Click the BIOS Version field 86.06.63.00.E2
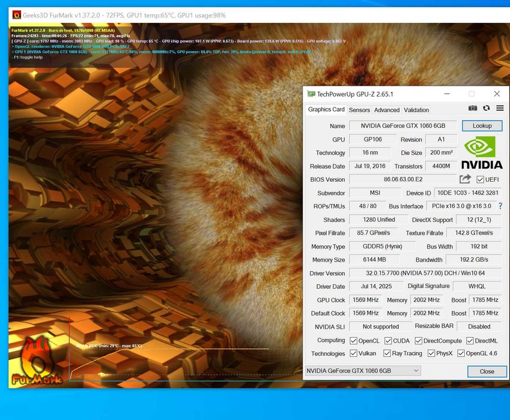Viewport: 510px width, 420px height. (402, 179)
